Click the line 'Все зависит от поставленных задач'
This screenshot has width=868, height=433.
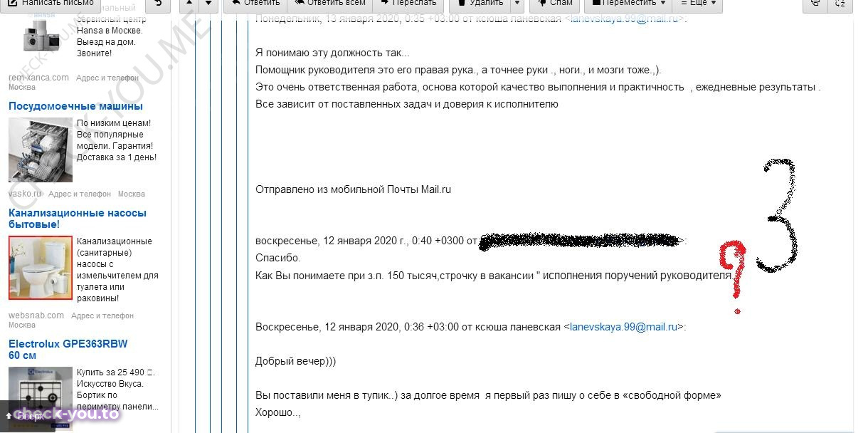point(407,104)
